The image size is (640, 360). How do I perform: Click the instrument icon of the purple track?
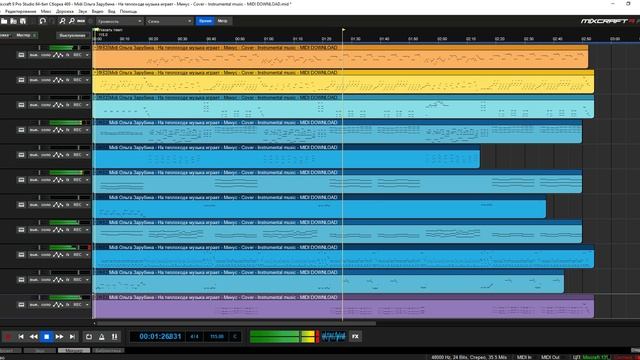pyautogui.click(x=21, y=305)
